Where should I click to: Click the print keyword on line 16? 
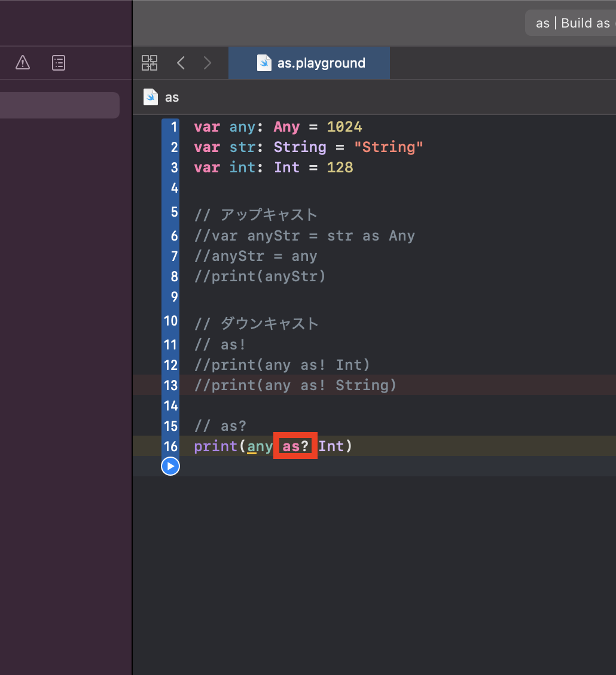click(x=215, y=446)
